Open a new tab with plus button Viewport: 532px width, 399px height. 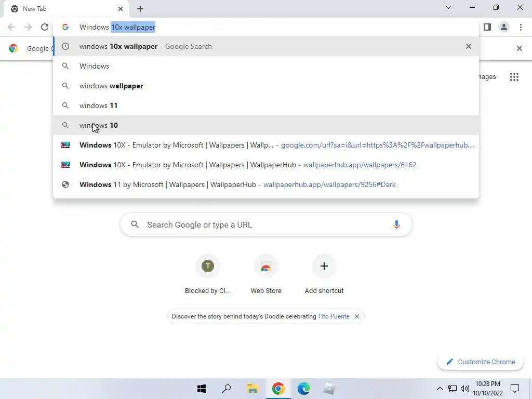tap(140, 9)
